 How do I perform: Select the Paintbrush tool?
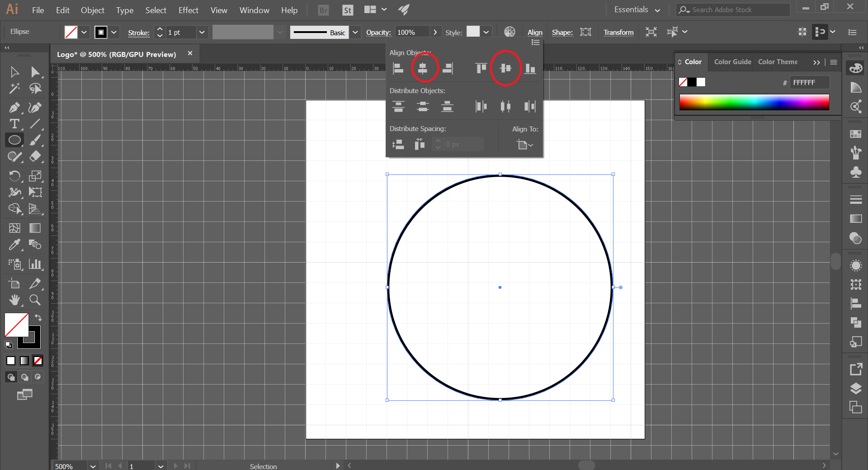(35, 140)
